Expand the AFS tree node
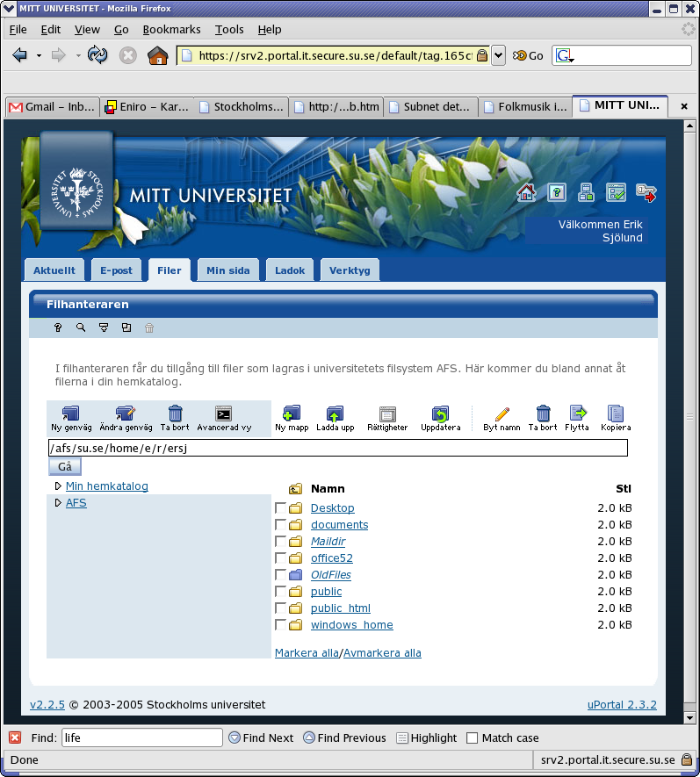Screen dimensions: 700x777 (58, 502)
